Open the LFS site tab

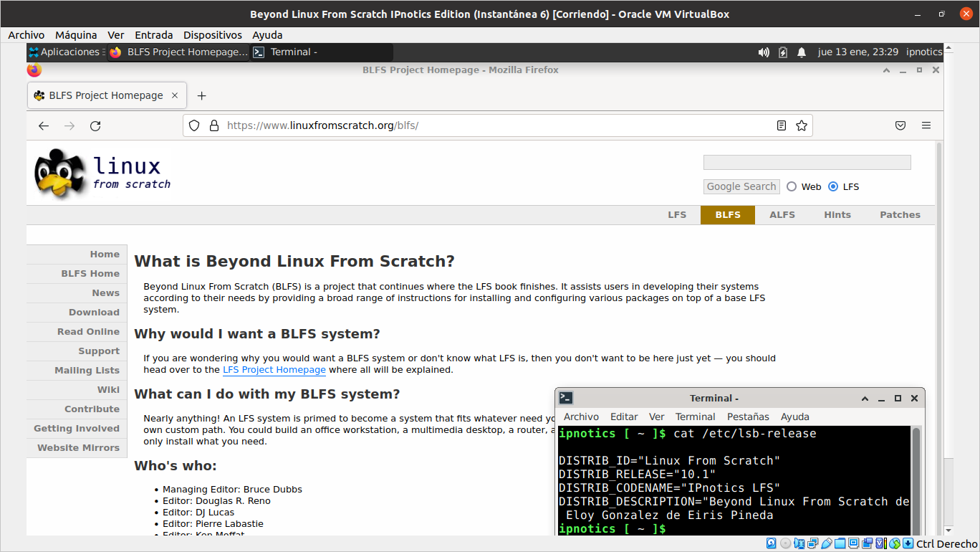click(677, 214)
